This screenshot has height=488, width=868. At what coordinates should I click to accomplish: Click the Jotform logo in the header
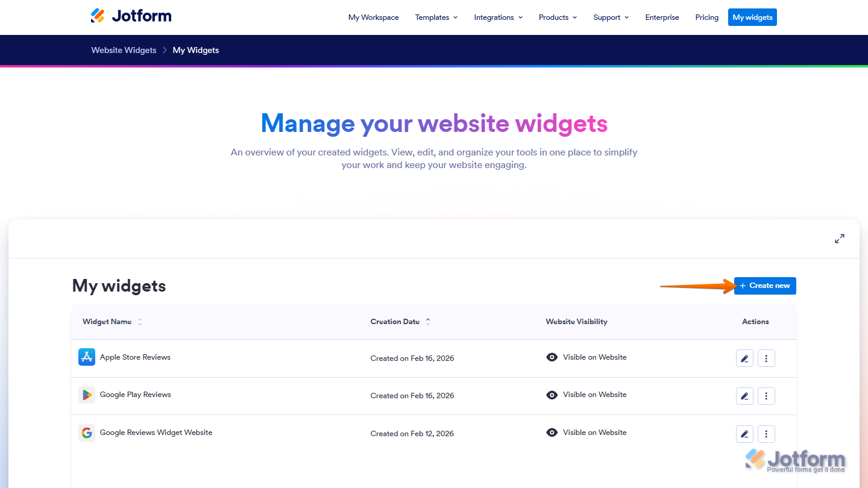pos(131,15)
